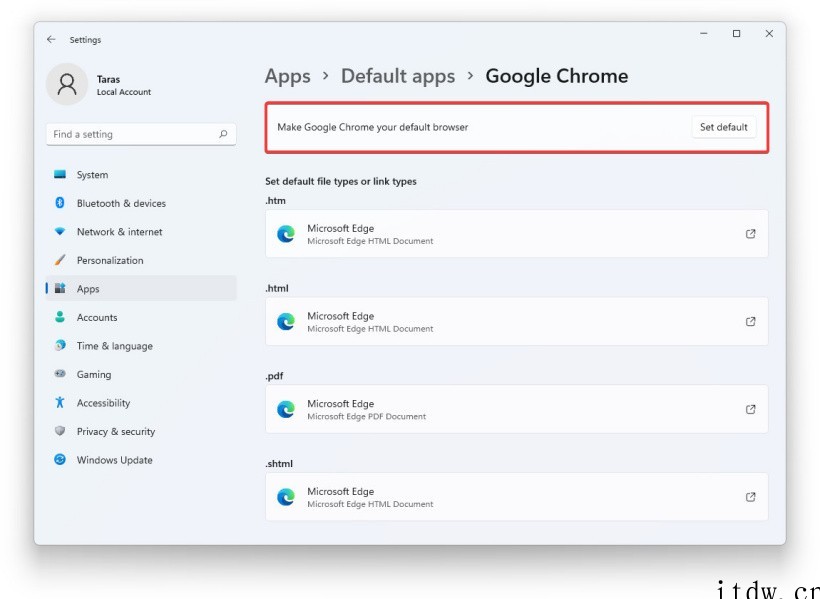This screenshot has height=599, width=820.
Task: Click Edge logo in the .html row
Action: [286, 322]
